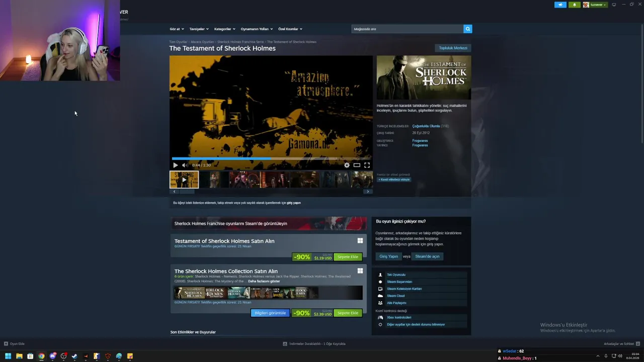Click giriş yapın wishlist login link
Screen dimensions: 644x362
(x=293, y=203)
